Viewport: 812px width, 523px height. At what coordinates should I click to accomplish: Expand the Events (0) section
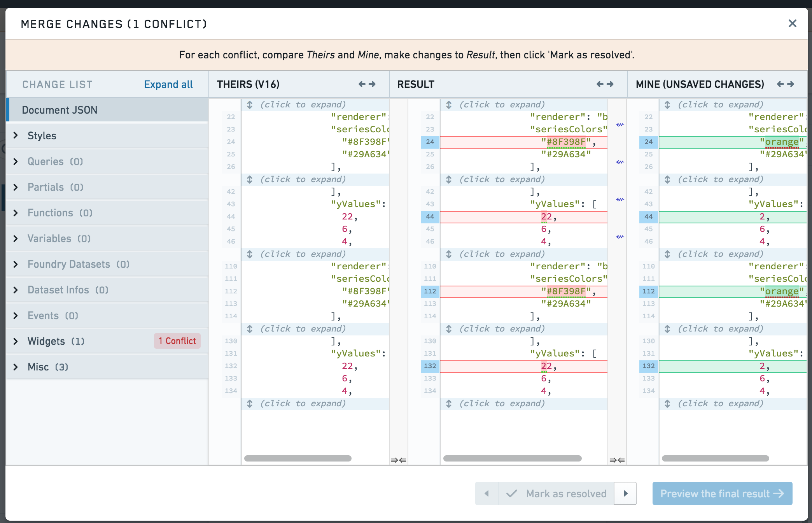pyautogui.click(x=16, y=315)
